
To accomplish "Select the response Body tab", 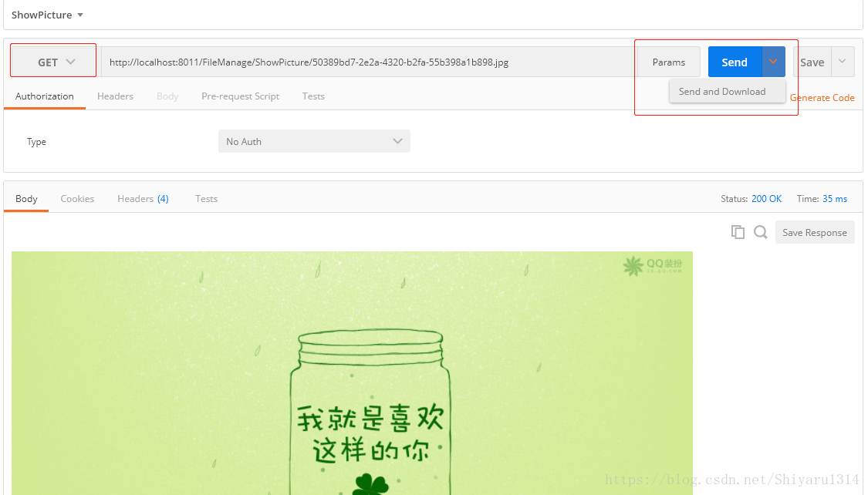I will pos(26,199).
